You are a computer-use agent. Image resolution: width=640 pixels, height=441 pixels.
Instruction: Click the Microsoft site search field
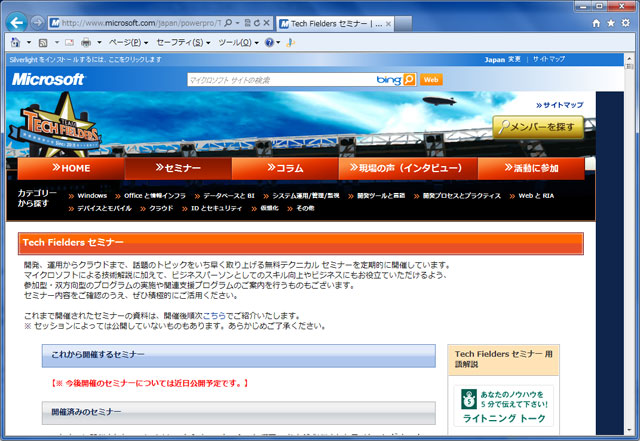tap(282, 80)
